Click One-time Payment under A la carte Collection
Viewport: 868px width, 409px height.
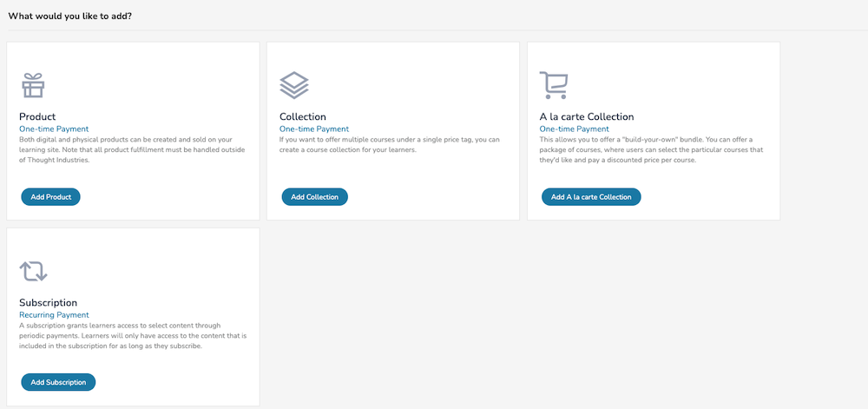[x=574, y=129]
